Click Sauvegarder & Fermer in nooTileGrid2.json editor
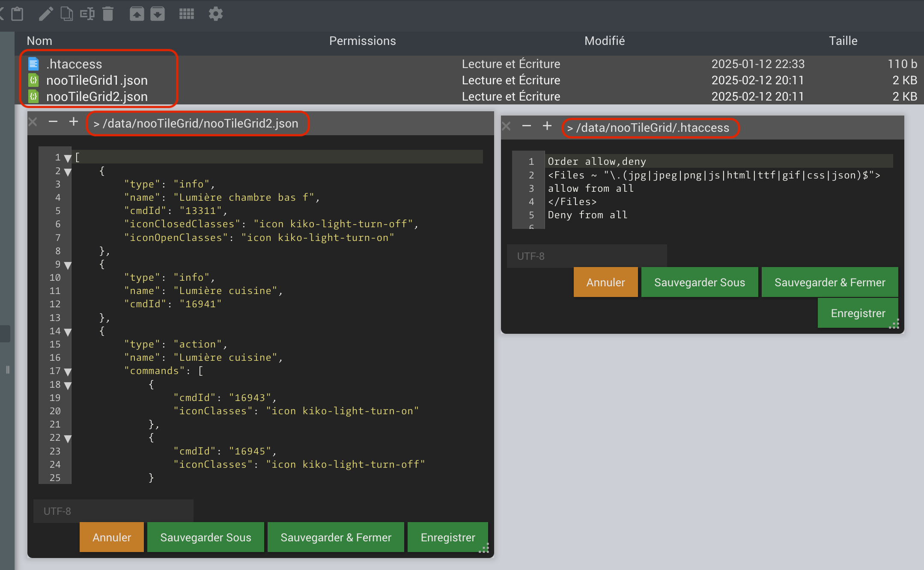This screenshot has height=570, width=924. [x=336, y=537]
